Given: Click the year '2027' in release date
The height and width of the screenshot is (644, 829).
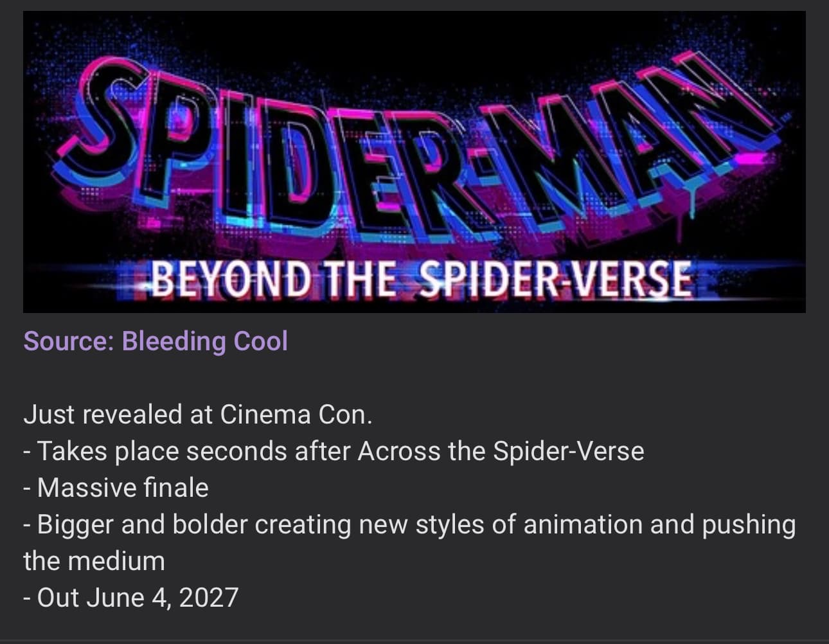Looking at the screenshot, I should pyautogui.click(x=209, y=598).
